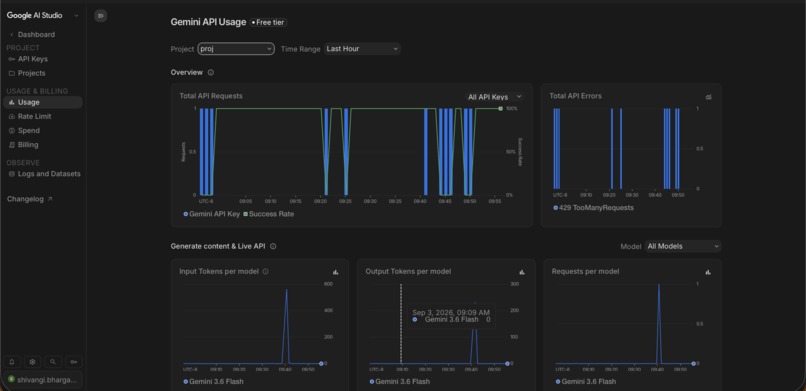Click the Requests per model title

(585, 271)
